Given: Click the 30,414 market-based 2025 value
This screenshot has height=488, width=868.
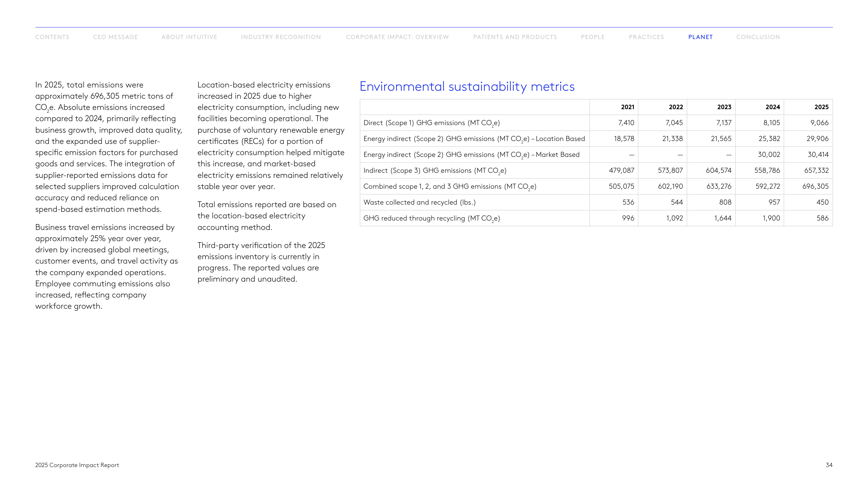Looking at the screenshot, I should click(x=818, y=155).
